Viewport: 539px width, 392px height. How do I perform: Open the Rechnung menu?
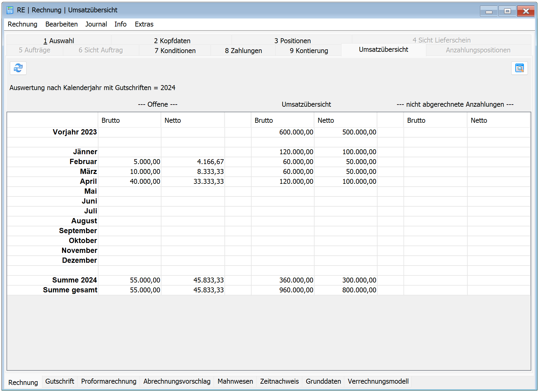point(23,24)
